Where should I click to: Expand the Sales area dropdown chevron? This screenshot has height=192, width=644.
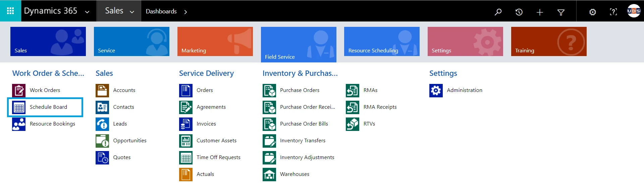(x=132, y=12)
